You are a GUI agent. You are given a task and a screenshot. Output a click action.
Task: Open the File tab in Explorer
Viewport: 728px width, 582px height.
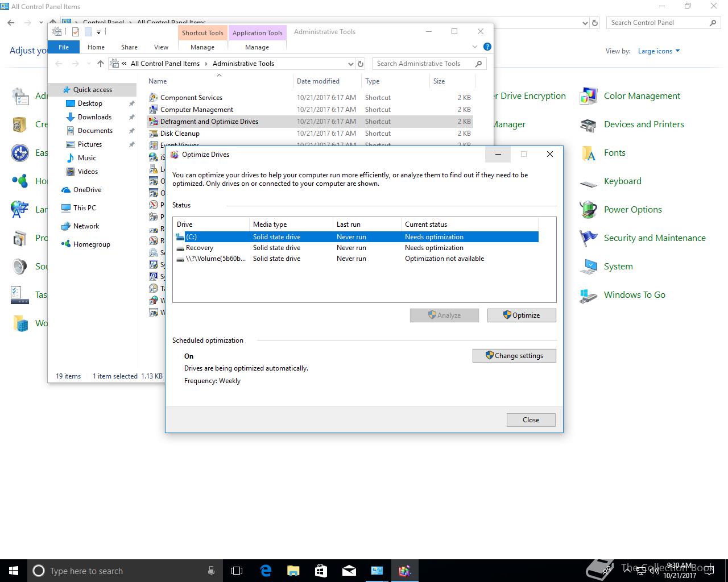[x=64, y=47]
